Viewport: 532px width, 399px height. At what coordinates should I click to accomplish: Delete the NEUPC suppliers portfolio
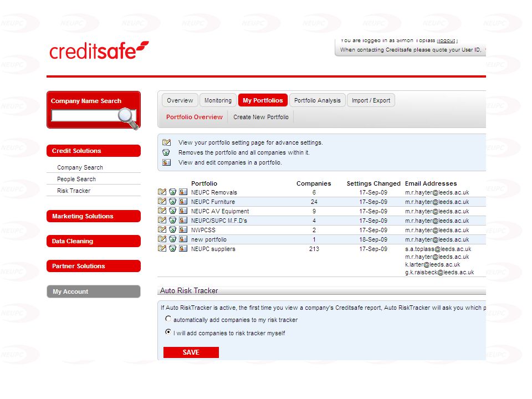(173, 249)
